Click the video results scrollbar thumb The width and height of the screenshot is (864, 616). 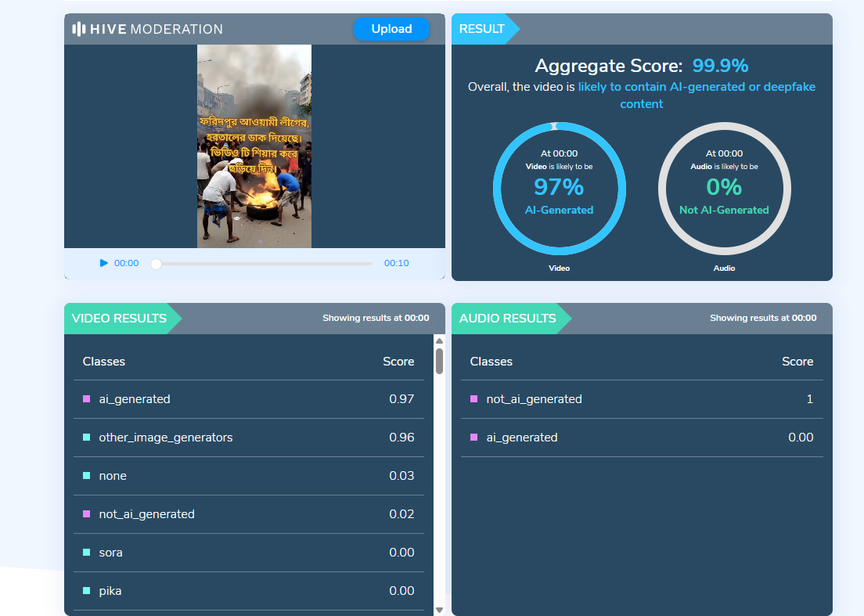coord(439,361)
